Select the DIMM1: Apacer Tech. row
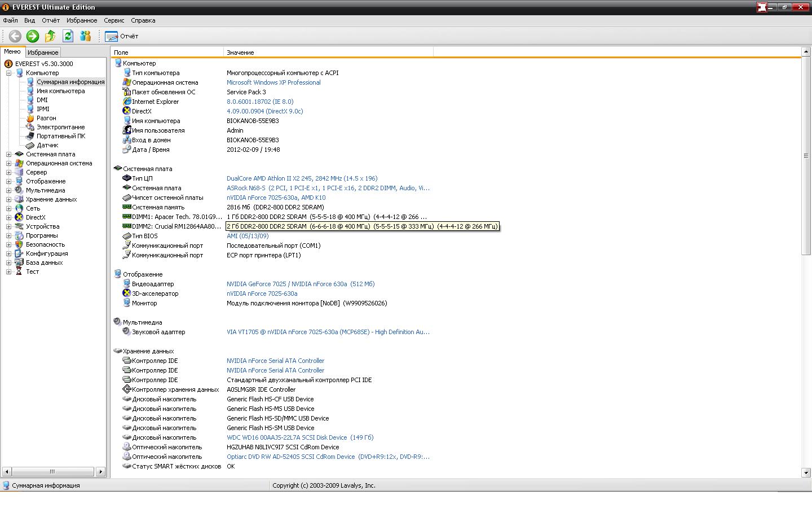Viewport: 812px width, 508px height. click(456, 217)
